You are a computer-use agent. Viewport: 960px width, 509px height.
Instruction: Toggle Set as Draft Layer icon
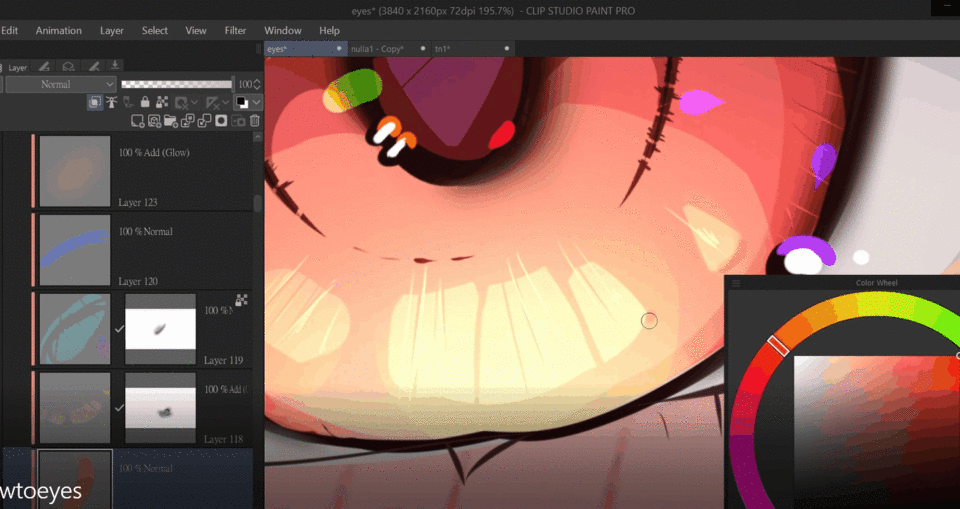128,102
